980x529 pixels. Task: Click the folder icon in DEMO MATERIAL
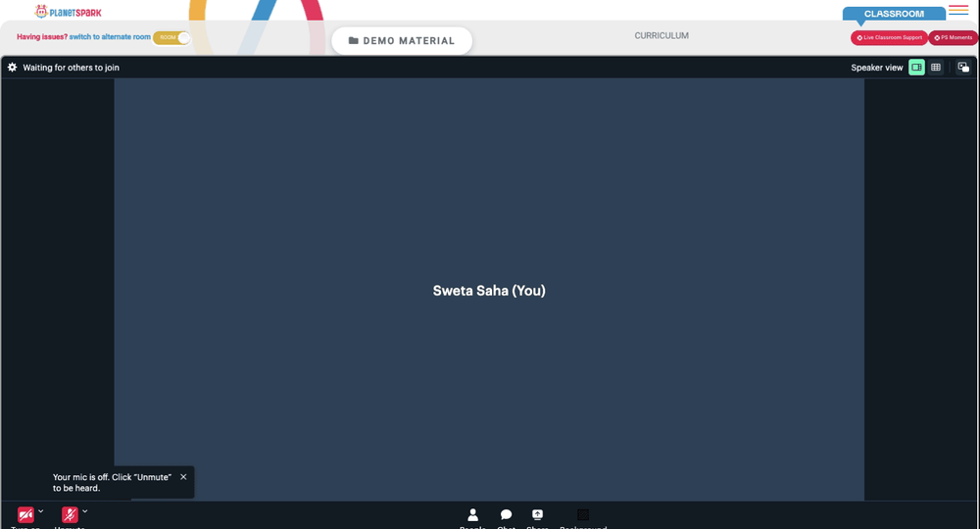(353, 40)
